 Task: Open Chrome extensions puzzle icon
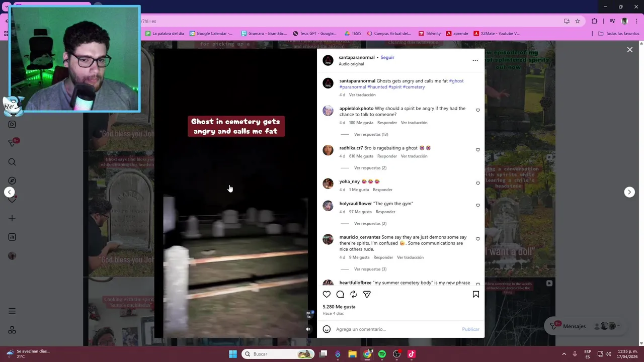pos(595,21)
